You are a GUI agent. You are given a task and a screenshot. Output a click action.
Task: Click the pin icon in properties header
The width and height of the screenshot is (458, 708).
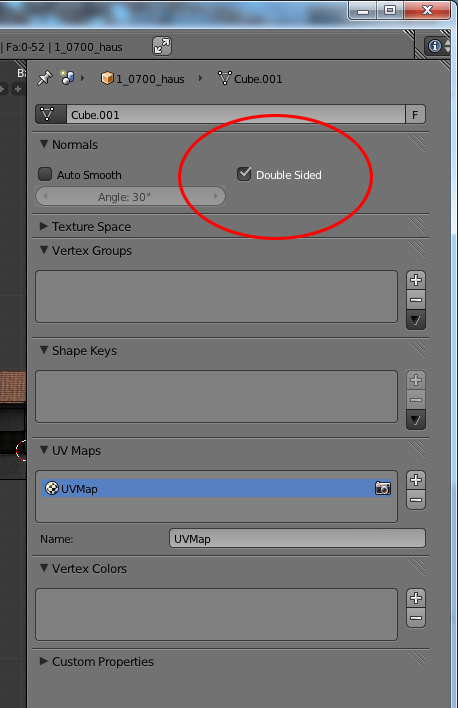44,78
